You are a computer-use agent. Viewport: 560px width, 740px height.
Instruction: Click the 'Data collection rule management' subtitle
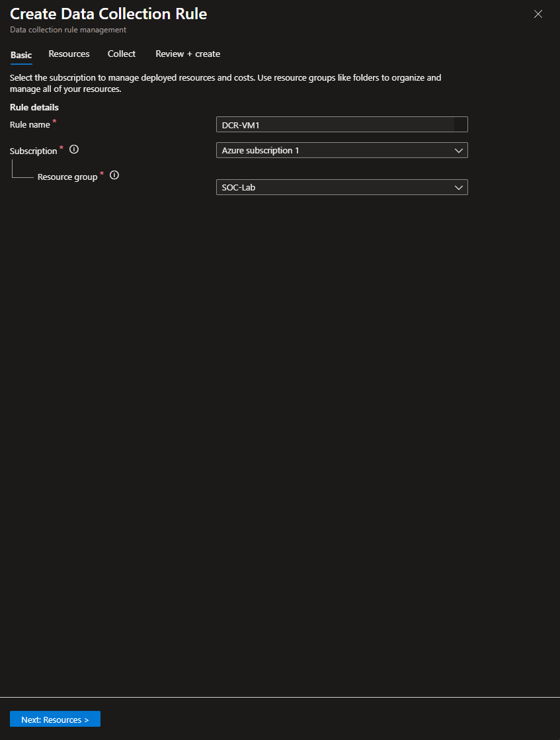coord(68,30)
